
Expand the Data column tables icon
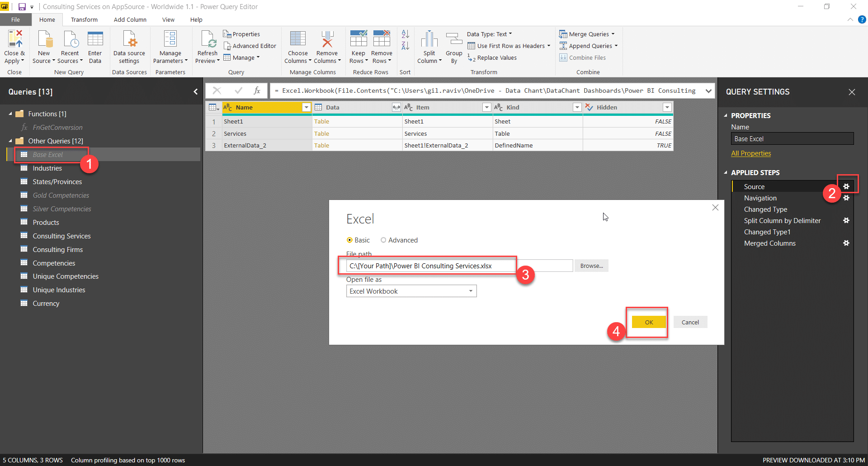(x=396, y=107)
